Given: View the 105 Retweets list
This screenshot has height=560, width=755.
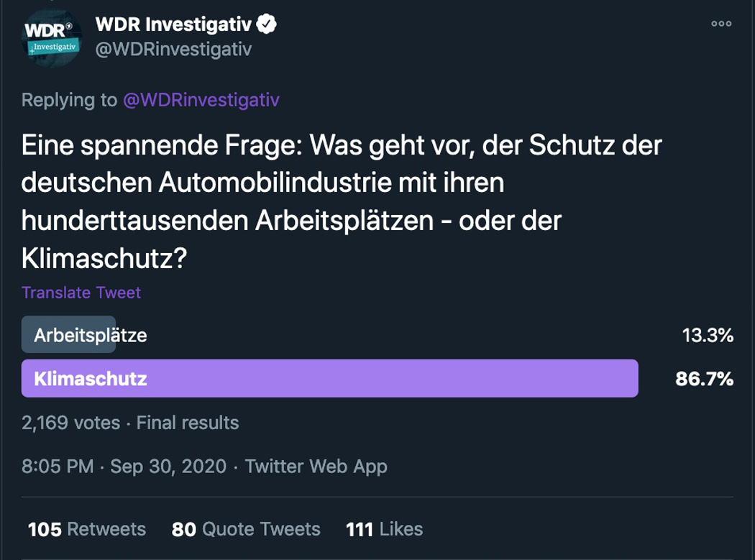Looking at the screenshot, I should pos(87,529).
